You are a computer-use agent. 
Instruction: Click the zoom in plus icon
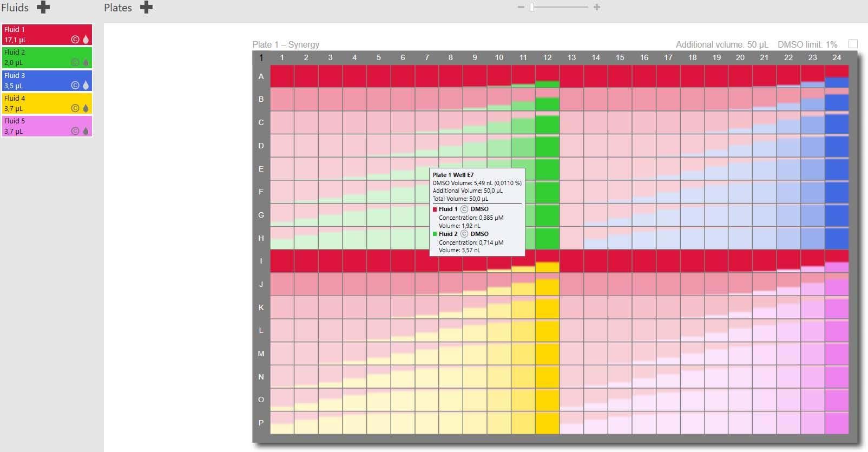[596, 7]
